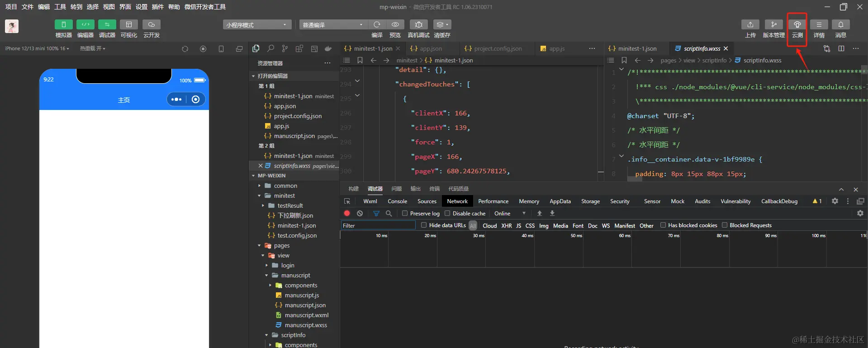868x348 pixels.
Task: Close the scriptInfo.wxss editor tab
Action: coord(726,48)
